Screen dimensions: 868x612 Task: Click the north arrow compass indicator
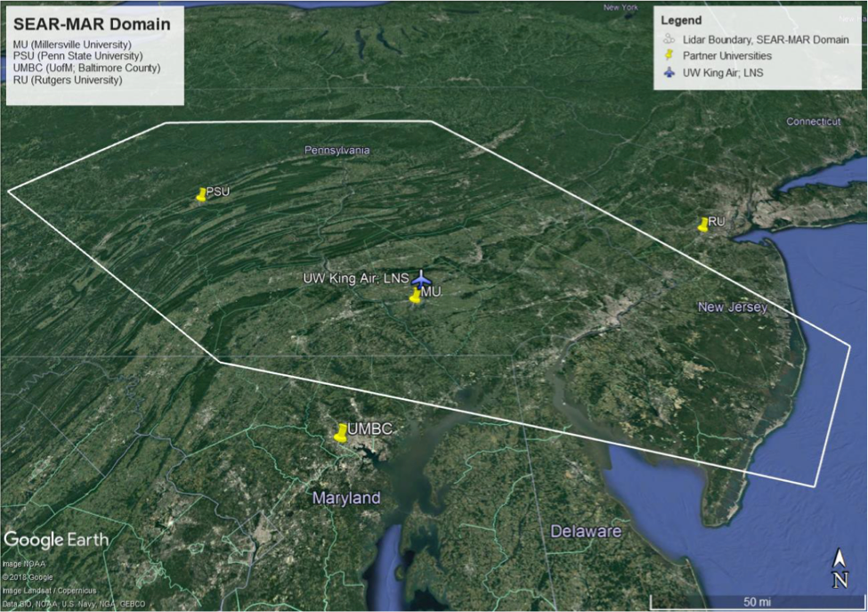pos(839,569)
